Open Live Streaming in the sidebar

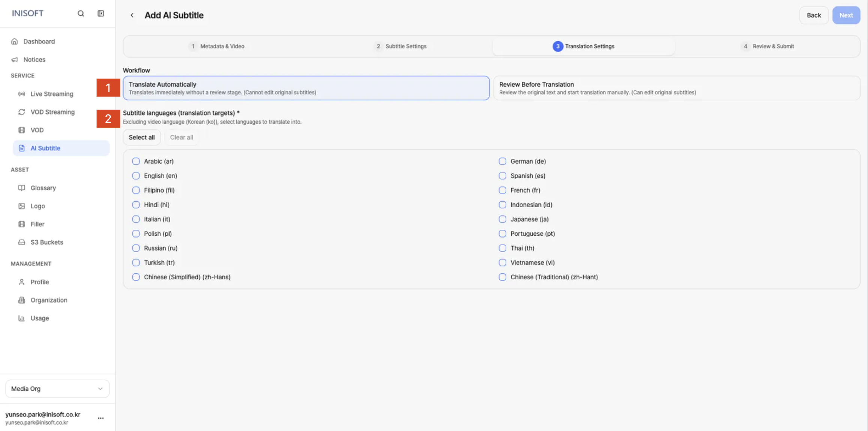click(x=52, y=94)
